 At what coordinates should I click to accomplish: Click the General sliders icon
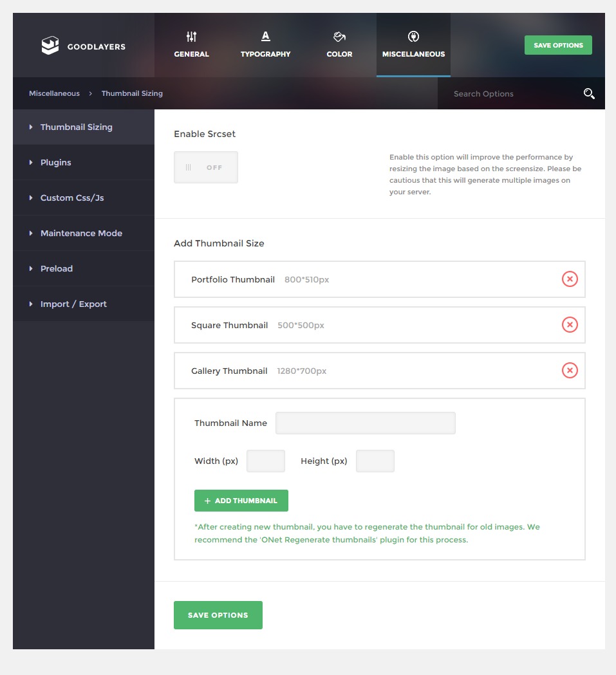191,37
